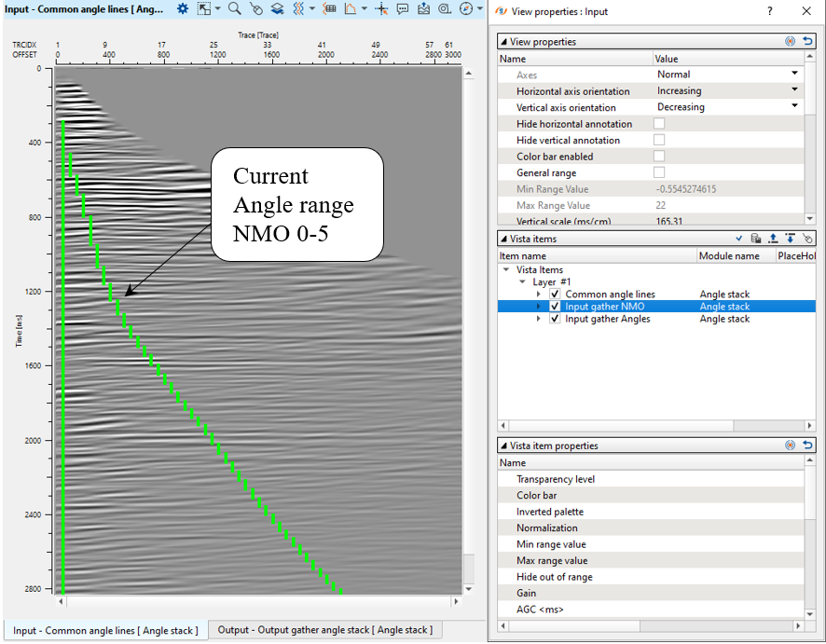This screenshot has height=644, width=826.
Task: Collapse the Layer #1 tree node
Action: pyautogui.click(x=523, y=282)
